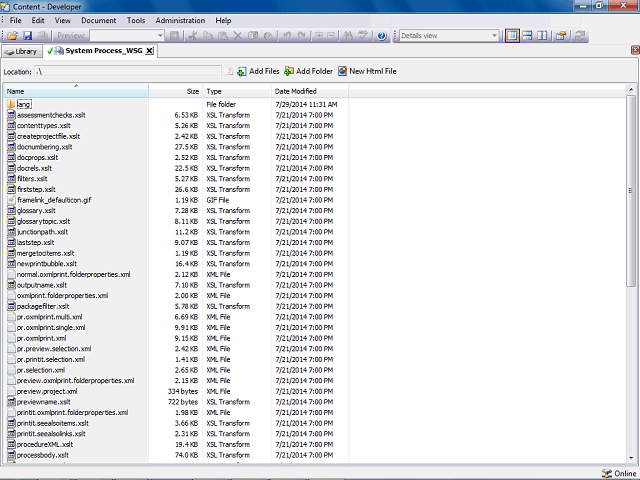Click the Undo arrow icon
This screenshot has height=480, width=640.
point(287,36)
